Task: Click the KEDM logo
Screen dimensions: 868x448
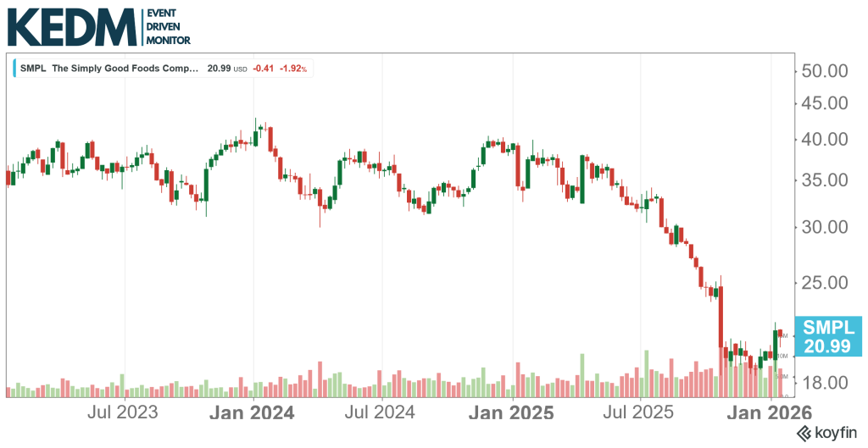Action: (71, 27)
